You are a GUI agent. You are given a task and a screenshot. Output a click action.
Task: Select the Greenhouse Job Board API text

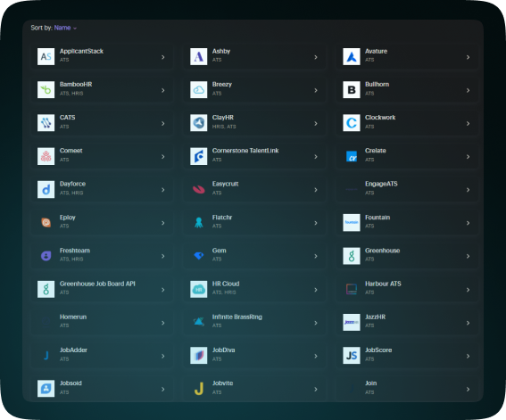[x=97, y=284]
